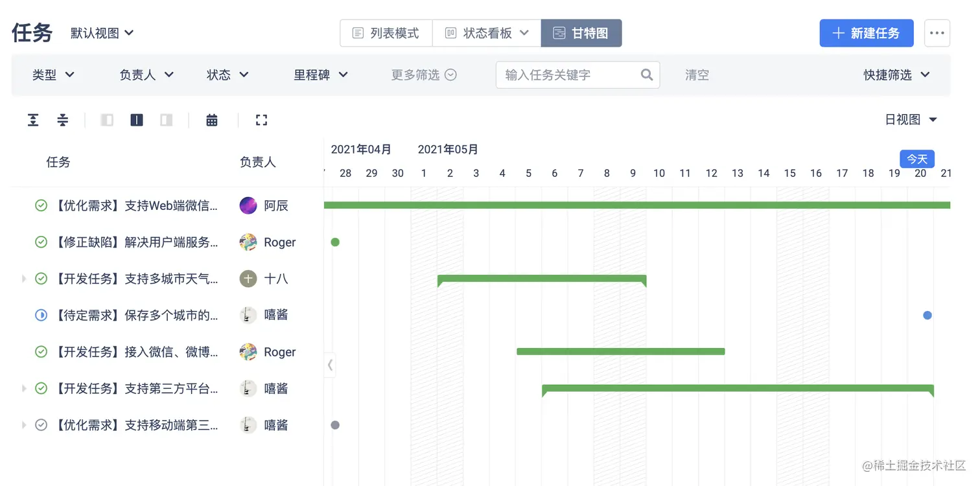Open task 【优化需求】支持移动端第三
The height and width of the screenshot is (486, 980).
136,425
